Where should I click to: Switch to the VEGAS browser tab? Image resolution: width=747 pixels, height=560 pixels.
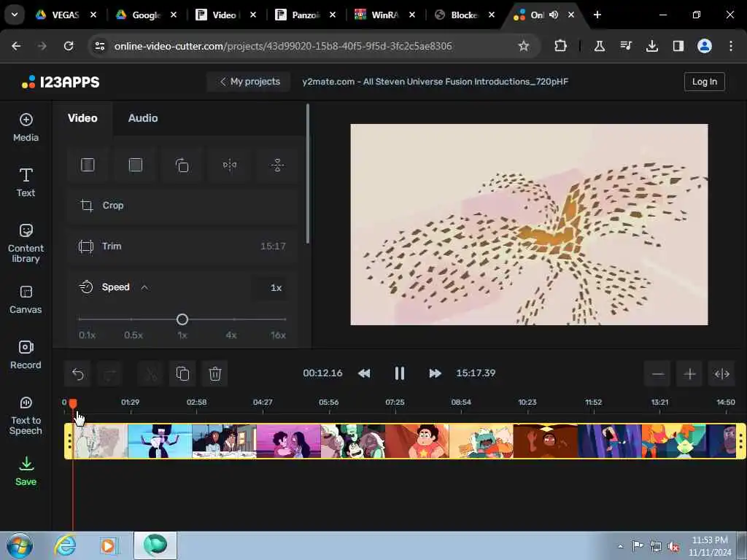65,15
